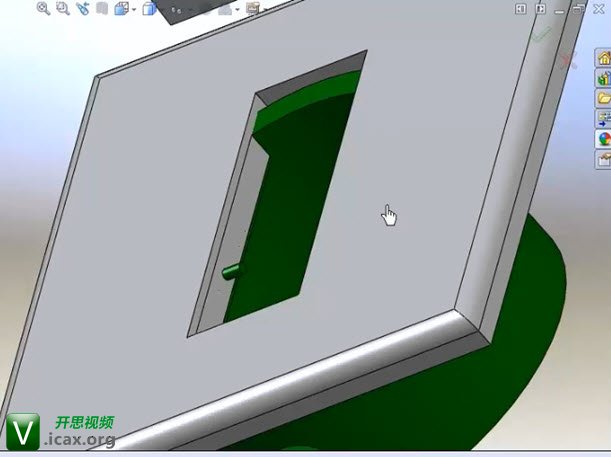Click the Display Style cube icon
This screenshot has width=611, height=457.
149,8
